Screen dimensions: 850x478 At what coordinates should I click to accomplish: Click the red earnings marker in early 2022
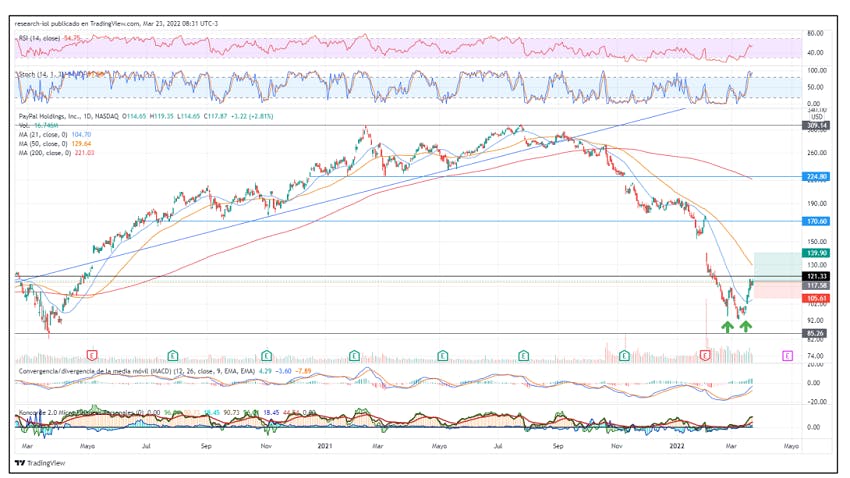click(705, 356)
